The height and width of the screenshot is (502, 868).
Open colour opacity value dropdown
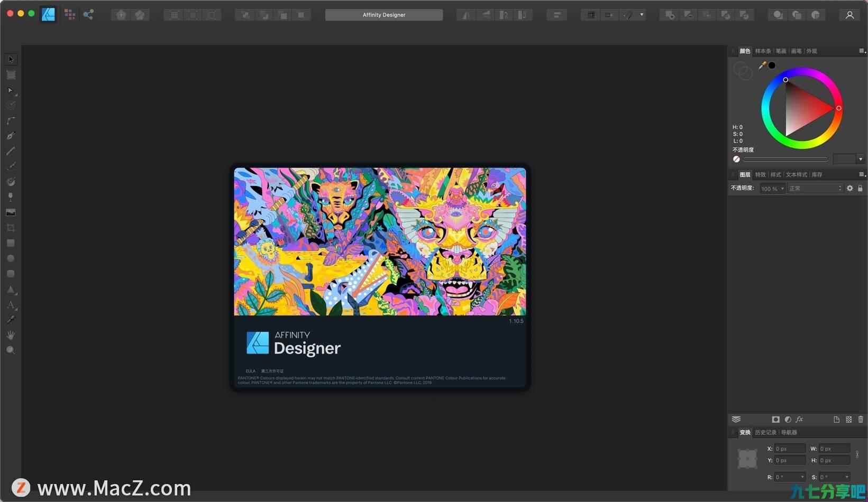861,159
